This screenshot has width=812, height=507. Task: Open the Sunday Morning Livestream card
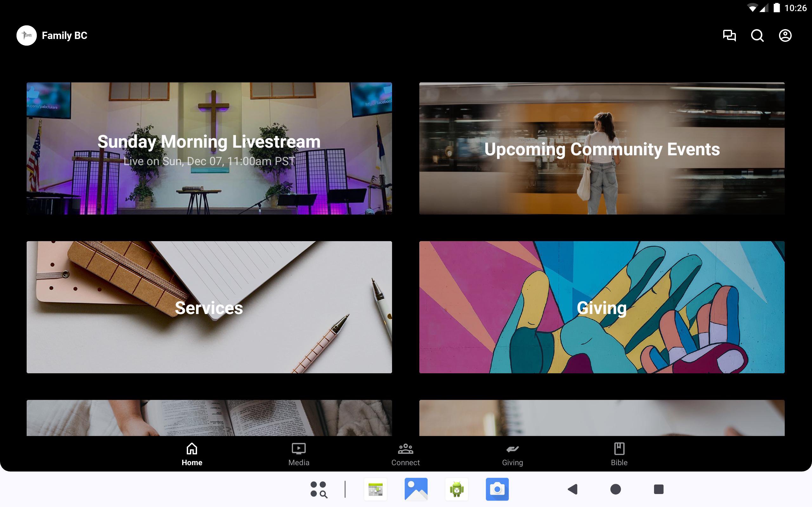(x=209, y=148)
